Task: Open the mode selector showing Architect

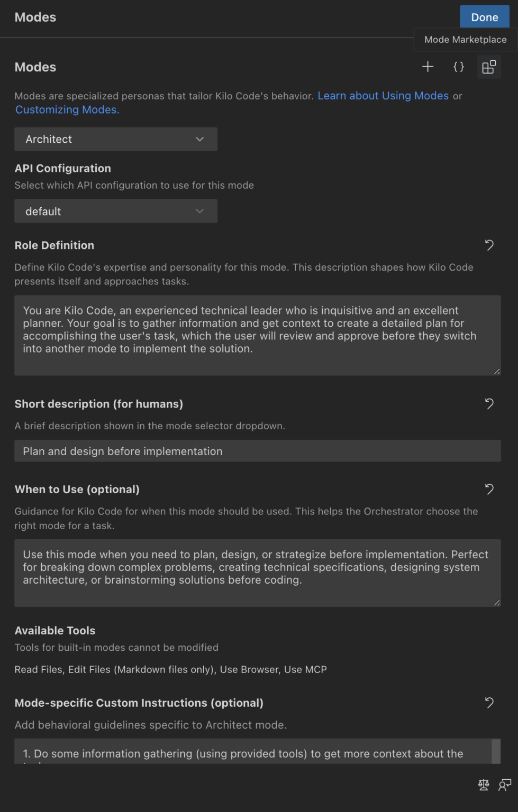Action: (x=115, y=139)
